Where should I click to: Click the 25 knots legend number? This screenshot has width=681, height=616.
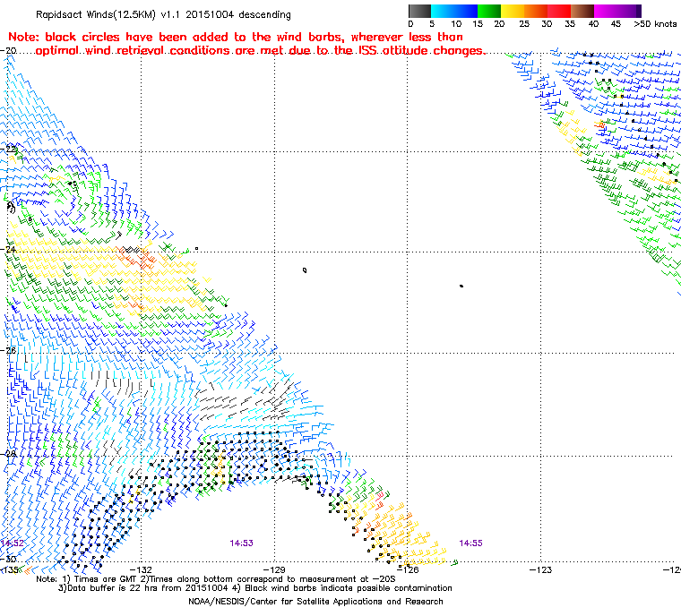click(x=524, y=24)
